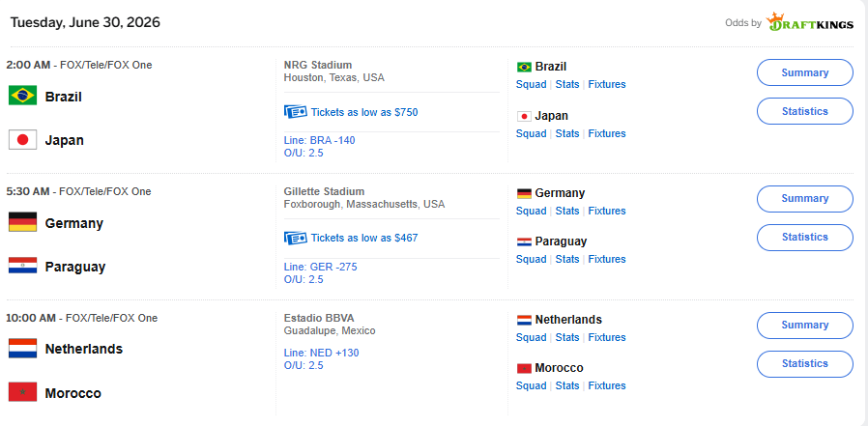Open Morocco Fixtures link
868x426 pixels.
[607, 385]
